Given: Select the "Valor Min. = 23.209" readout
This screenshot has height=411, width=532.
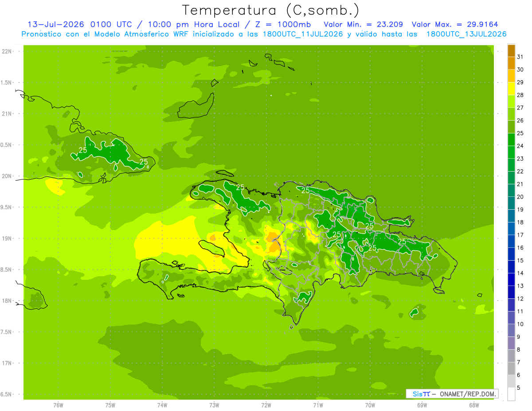Looking at the screenshot, I should [x=363, y=24].
